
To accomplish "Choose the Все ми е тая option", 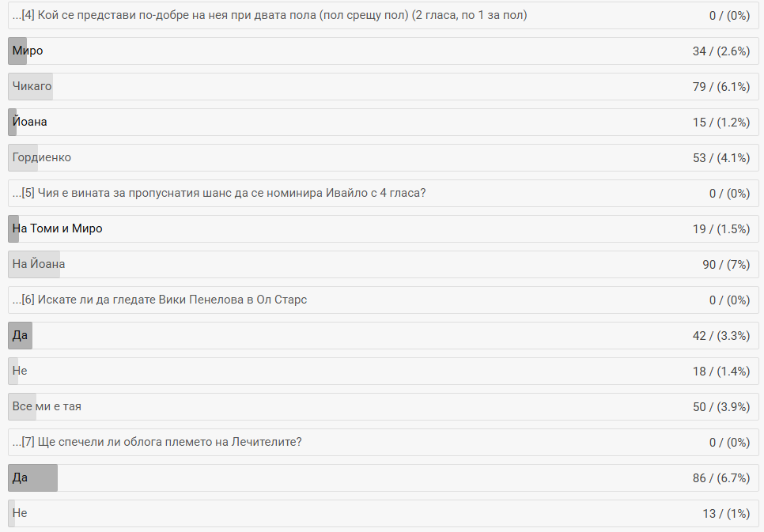I will (47, 406).
